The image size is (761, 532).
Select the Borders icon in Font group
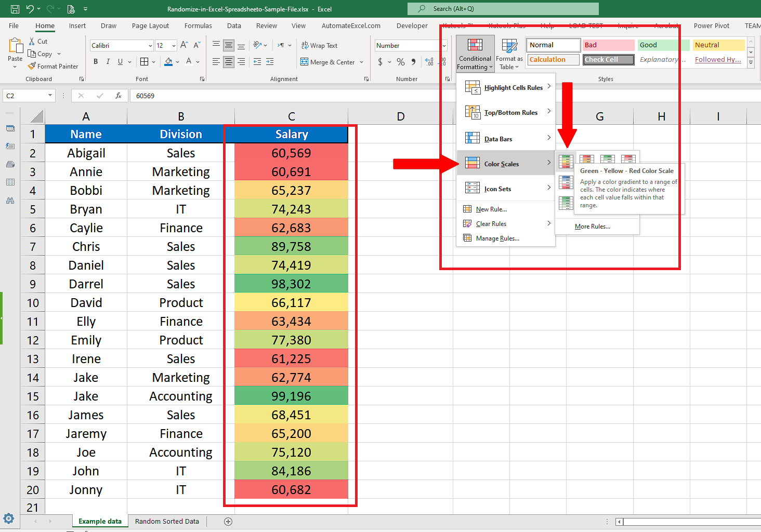[145, 62]
